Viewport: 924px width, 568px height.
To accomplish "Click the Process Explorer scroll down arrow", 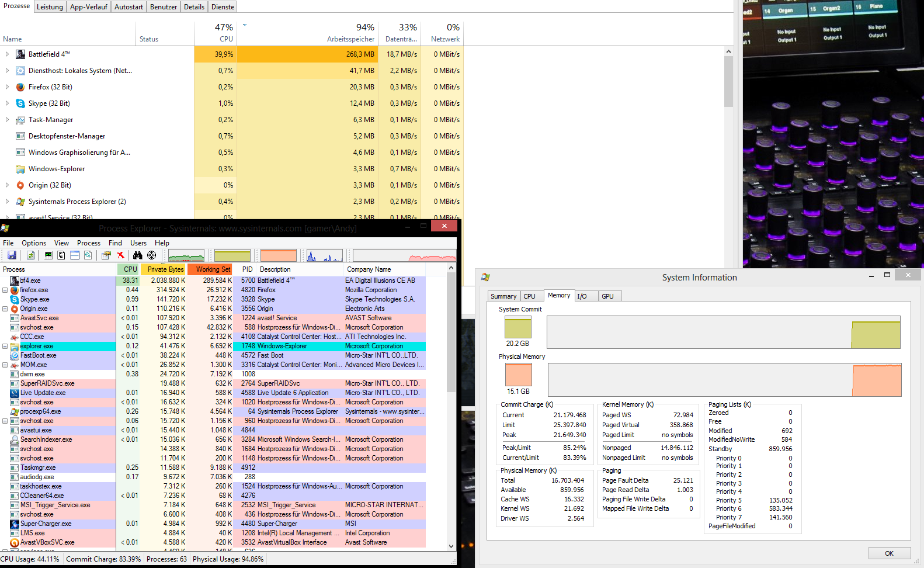I will (451, 546).
